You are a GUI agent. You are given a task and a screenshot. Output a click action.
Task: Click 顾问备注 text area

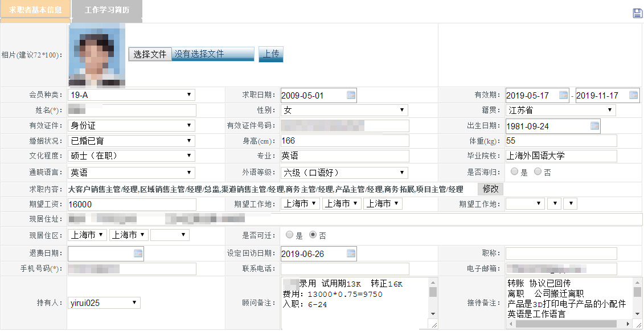355,303
